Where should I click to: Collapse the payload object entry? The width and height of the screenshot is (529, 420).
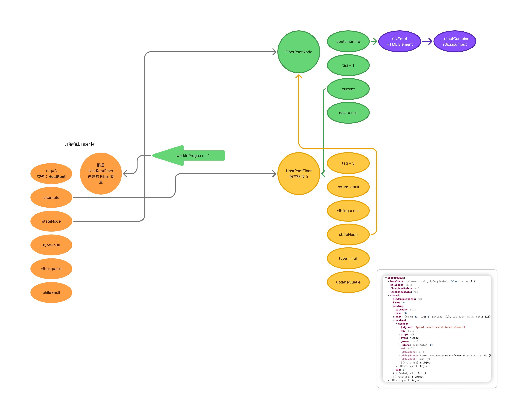[394, 320]
